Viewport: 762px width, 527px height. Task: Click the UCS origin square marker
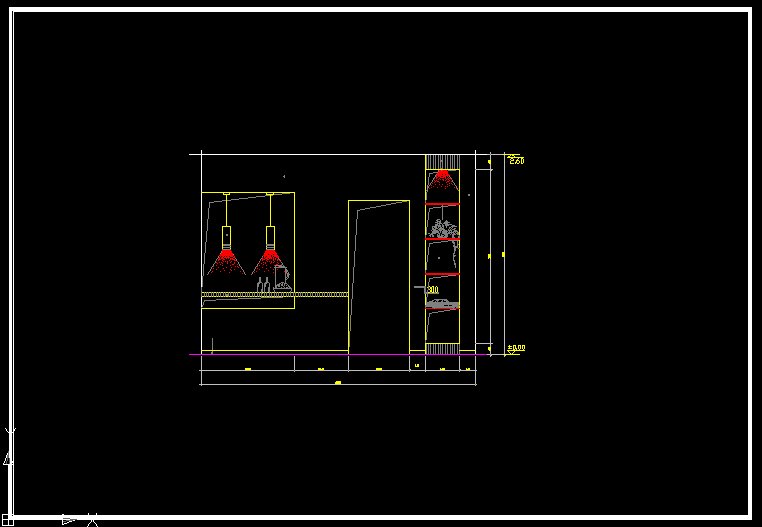(5, 519)
